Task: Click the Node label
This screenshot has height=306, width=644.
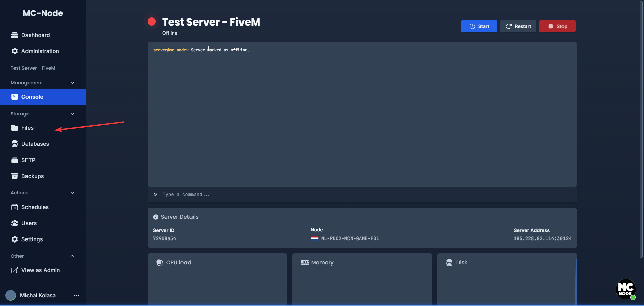Action: pyautogui.click(x=317, y=230)
